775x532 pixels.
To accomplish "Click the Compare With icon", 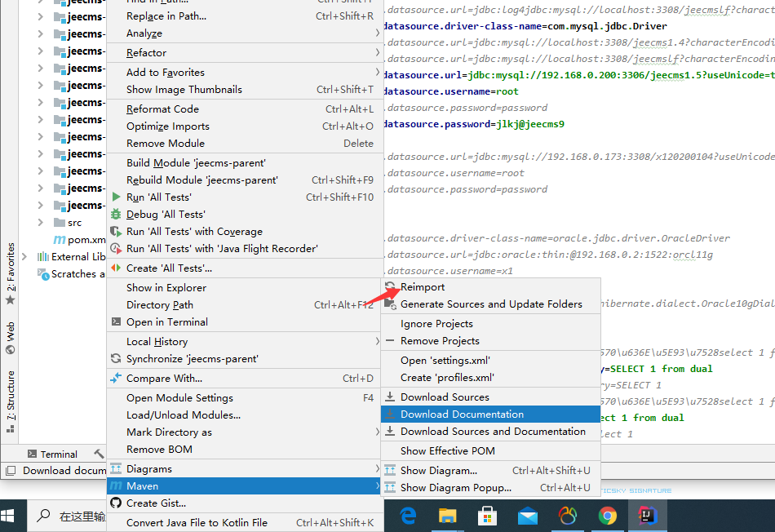I will point(116,379).
